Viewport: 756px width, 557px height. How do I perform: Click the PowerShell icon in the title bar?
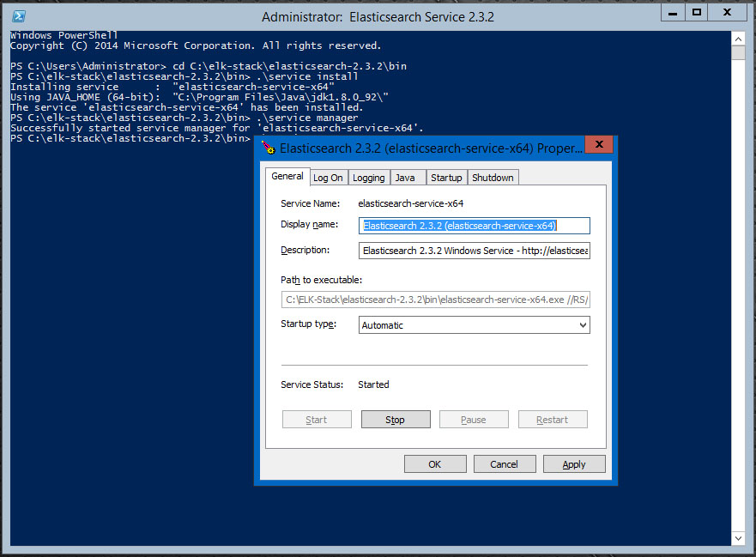pos(19,16)
